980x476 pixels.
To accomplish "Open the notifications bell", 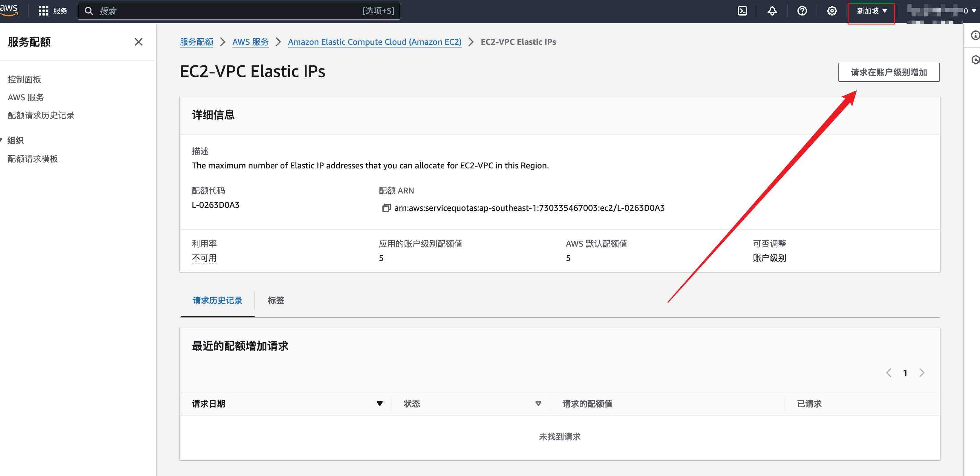I will pos(772,11).
